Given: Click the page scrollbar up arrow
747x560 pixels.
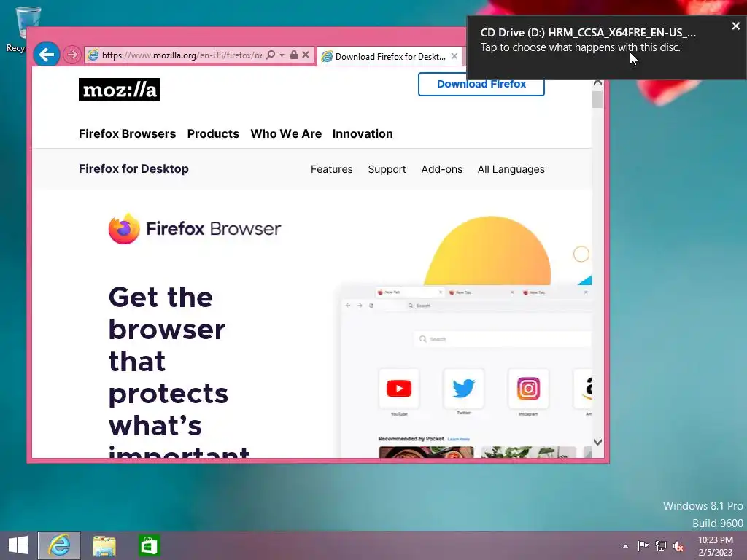Looking at the screenshot, I should pyautogui.click(x=598, y=83).
